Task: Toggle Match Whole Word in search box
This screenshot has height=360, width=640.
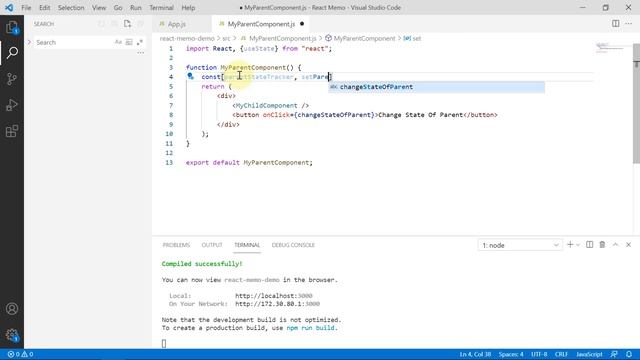Action: [129, 42]
